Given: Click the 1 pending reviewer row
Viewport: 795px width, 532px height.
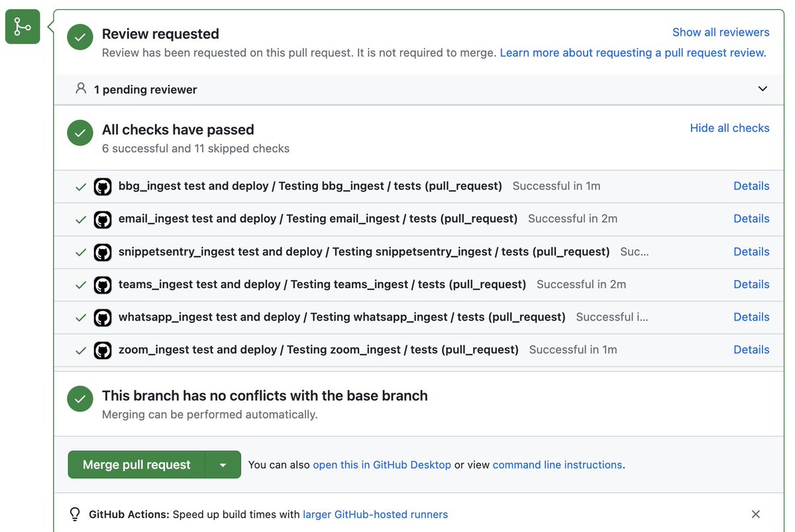Looking at the screenshot, I should 146,89.
